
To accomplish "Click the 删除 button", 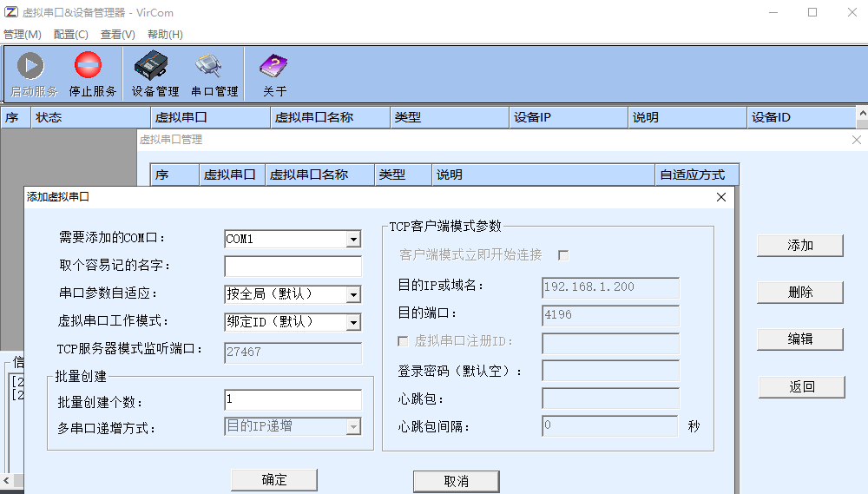I will coord(800,292).
